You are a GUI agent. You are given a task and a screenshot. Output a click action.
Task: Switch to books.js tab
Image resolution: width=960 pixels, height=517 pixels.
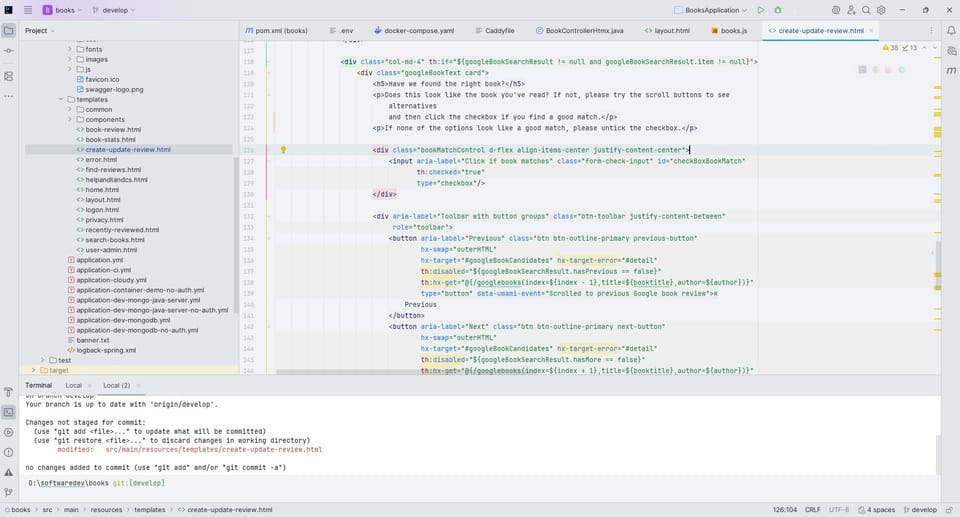(x=729, y=31)
